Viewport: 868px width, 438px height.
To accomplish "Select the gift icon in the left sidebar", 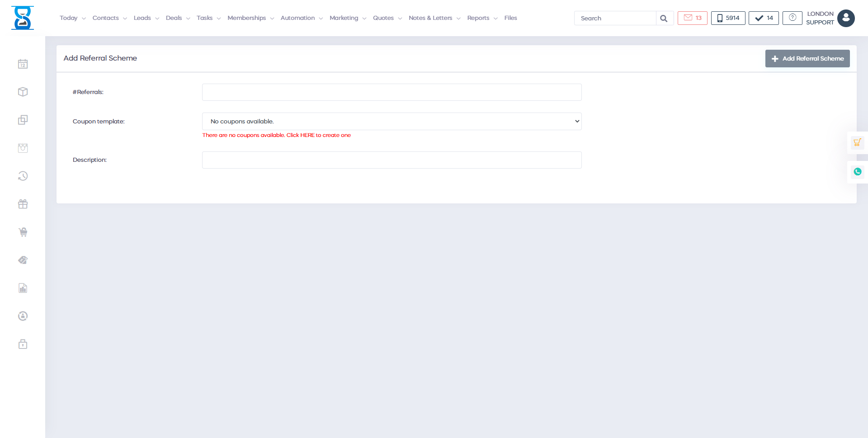I will click(23, 204).
